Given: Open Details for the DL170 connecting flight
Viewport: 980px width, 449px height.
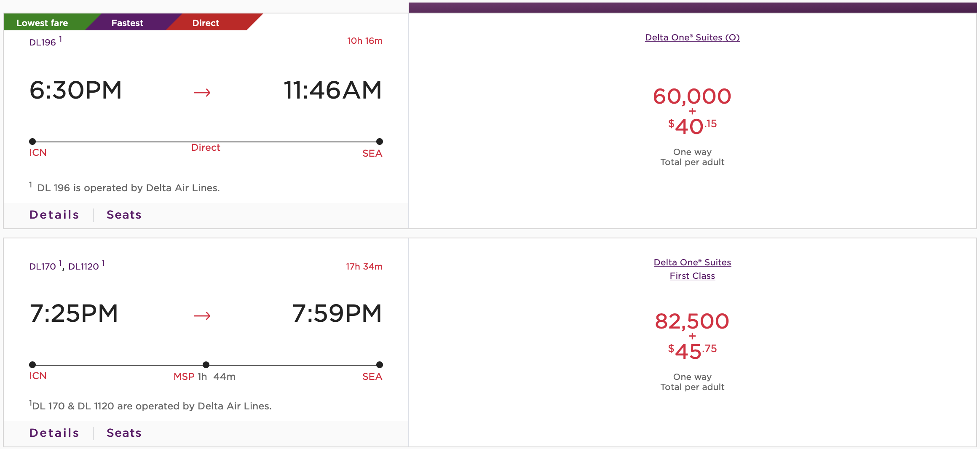Looking at the screenshot, I should pos(54,433).
